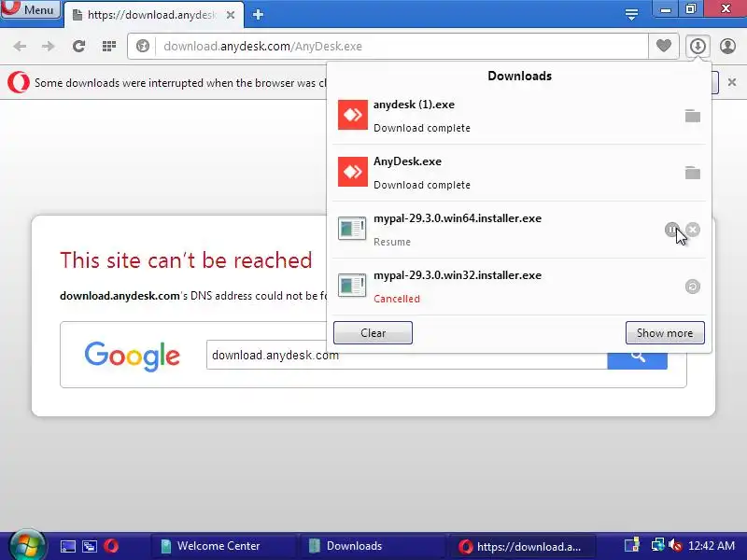747x560 pixels.
Task: Click the win64 installer file icon
Action: (352, 229)
